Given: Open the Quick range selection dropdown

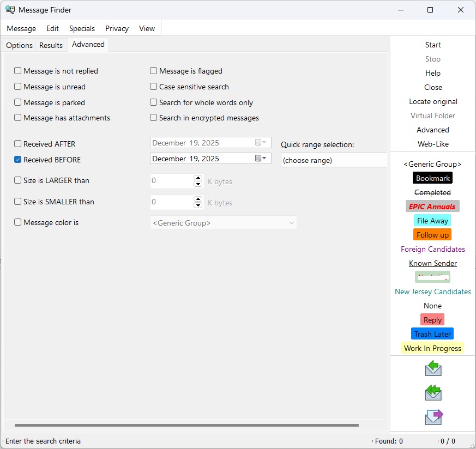Looking at the screenshot, I should (334, 160).
